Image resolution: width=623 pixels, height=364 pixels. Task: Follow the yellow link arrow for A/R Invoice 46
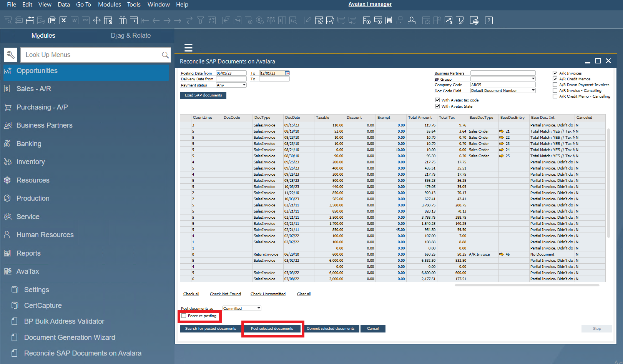(x=502, y=254)
